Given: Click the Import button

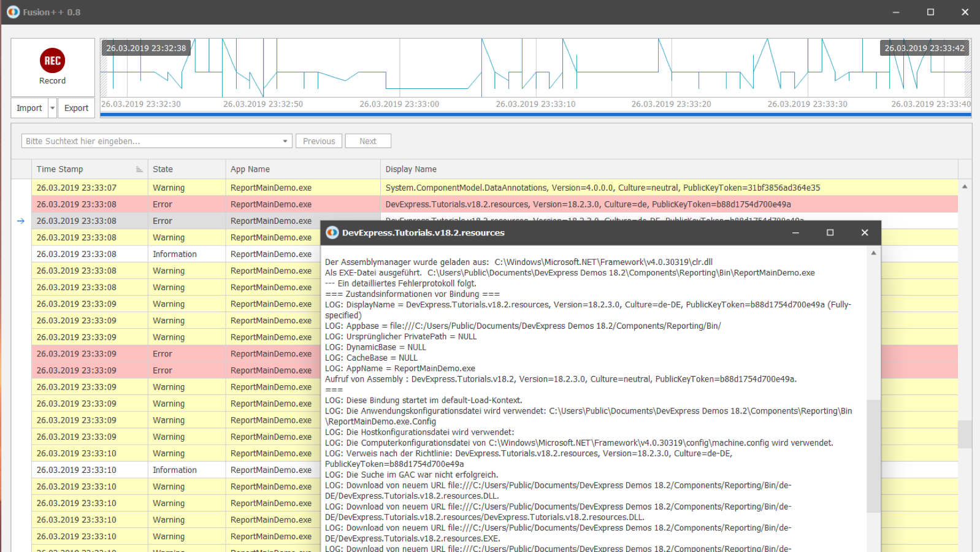Looking at the screenshot, I should coord(29,108).
